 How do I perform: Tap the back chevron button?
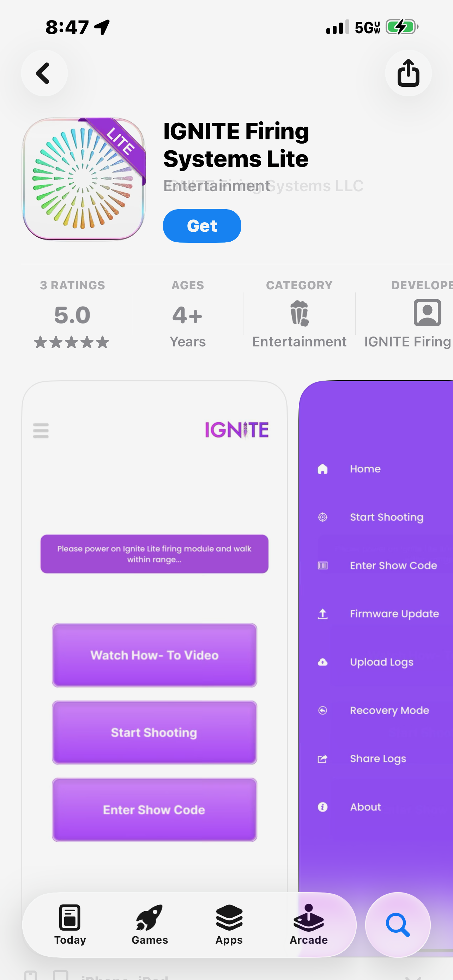[x=44, y=73]
